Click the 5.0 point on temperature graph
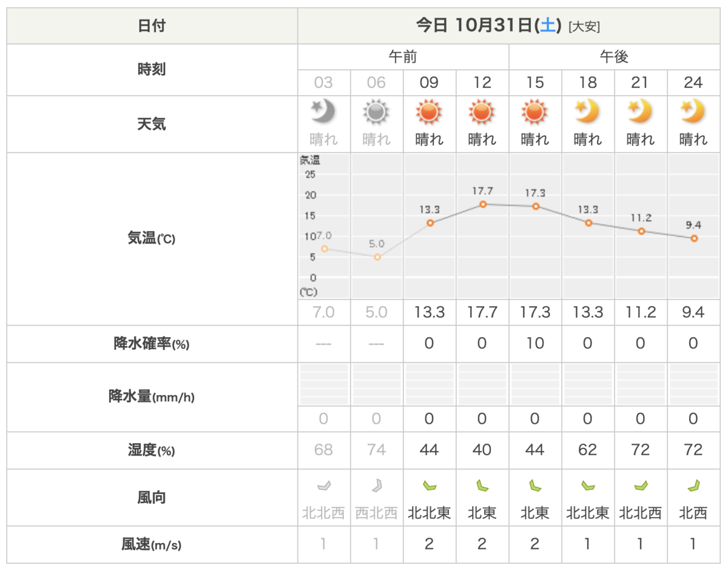The height and width of the screenshot is (571, 728). (377, 257)
